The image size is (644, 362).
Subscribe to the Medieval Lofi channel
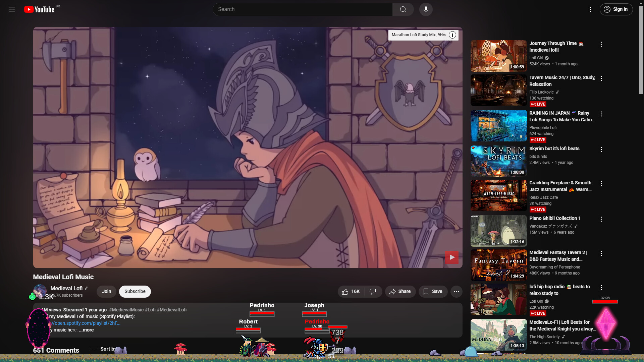(135, 291)
